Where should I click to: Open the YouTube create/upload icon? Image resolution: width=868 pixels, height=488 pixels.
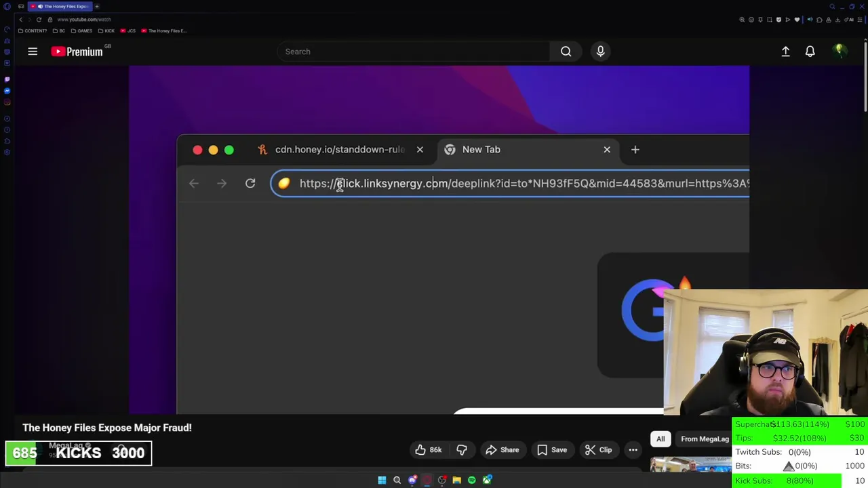pos(785,52)
